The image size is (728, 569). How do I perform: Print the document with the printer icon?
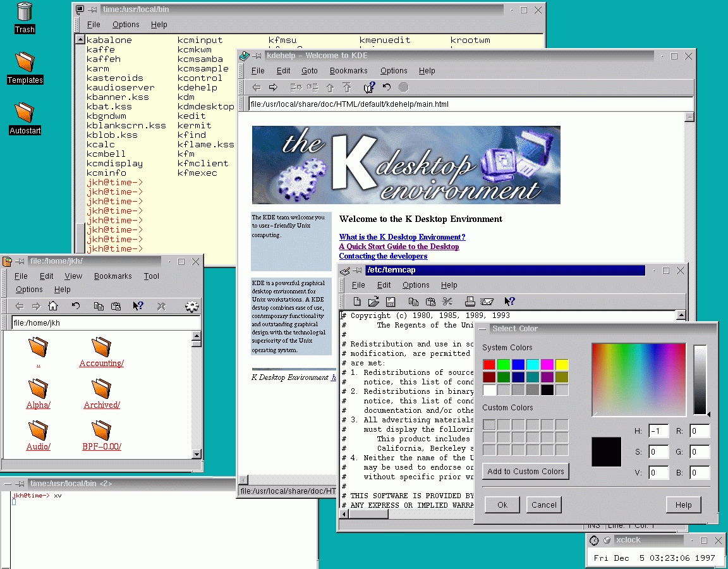(x=470, y=302)
